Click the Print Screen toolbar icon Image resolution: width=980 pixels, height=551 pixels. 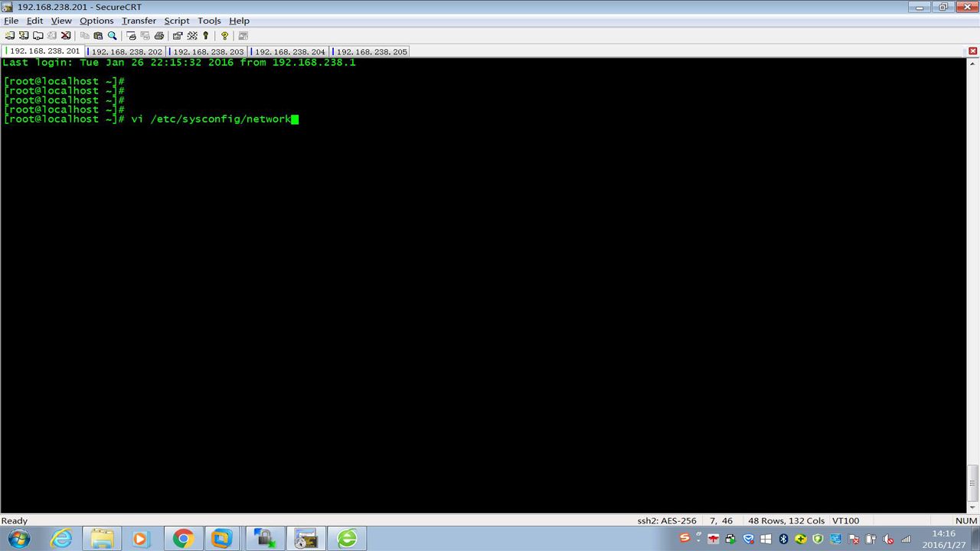[x=132, y=35]
